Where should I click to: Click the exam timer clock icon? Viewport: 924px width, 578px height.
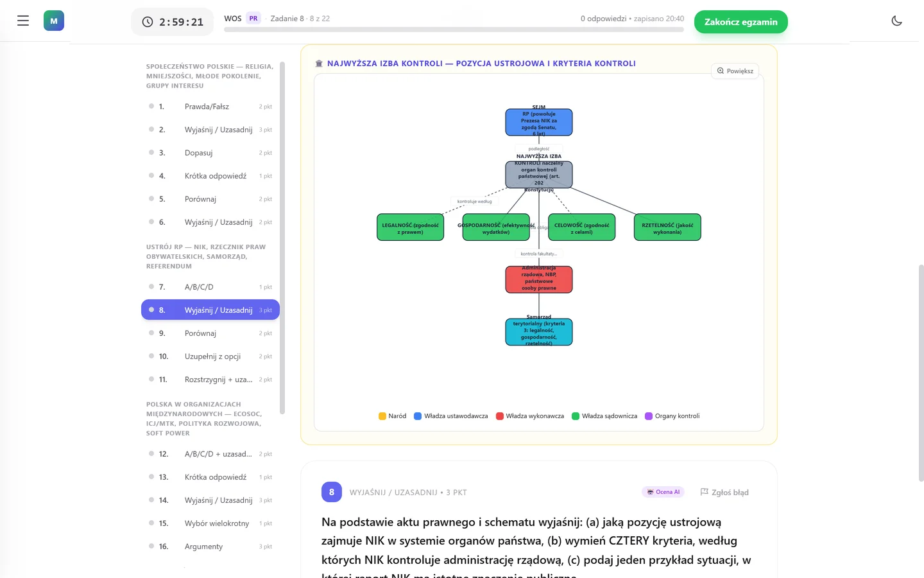coord(148,22)
